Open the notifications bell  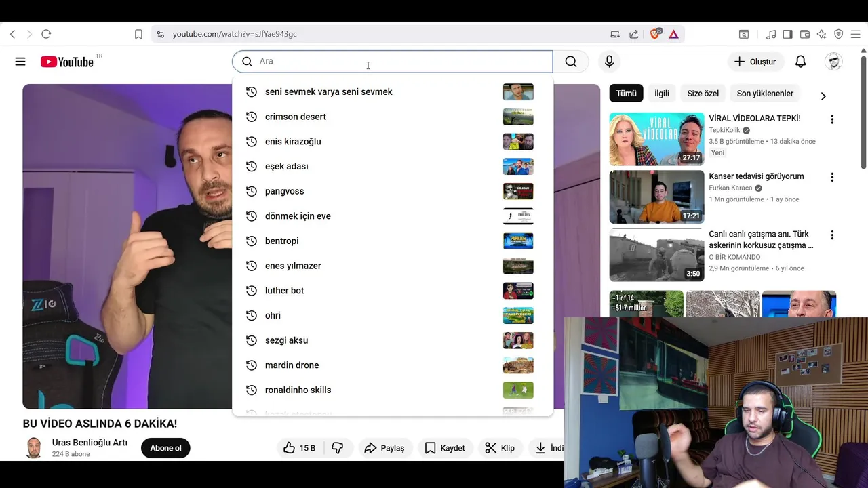pyautogui.click(x=800, y=62)
